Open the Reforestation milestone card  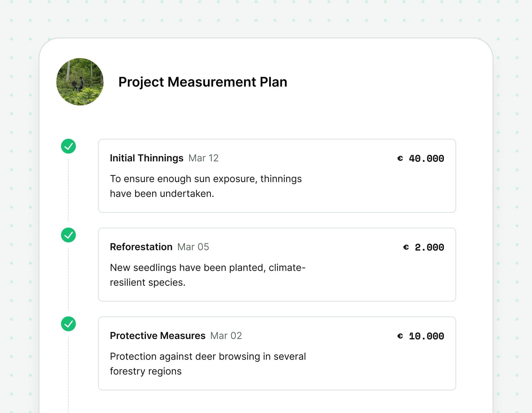(277, 264)
